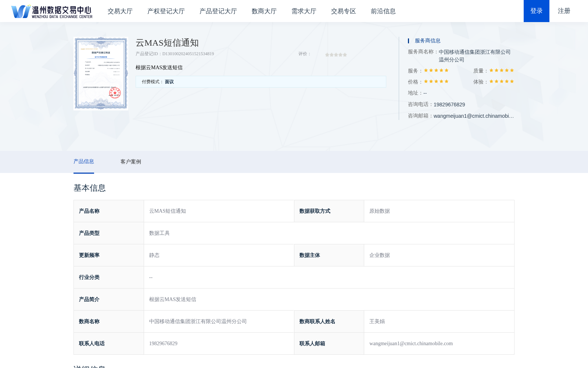Click the 数商名称 company value cell
The width and height of the screenshot is (588, 368).
219,322
